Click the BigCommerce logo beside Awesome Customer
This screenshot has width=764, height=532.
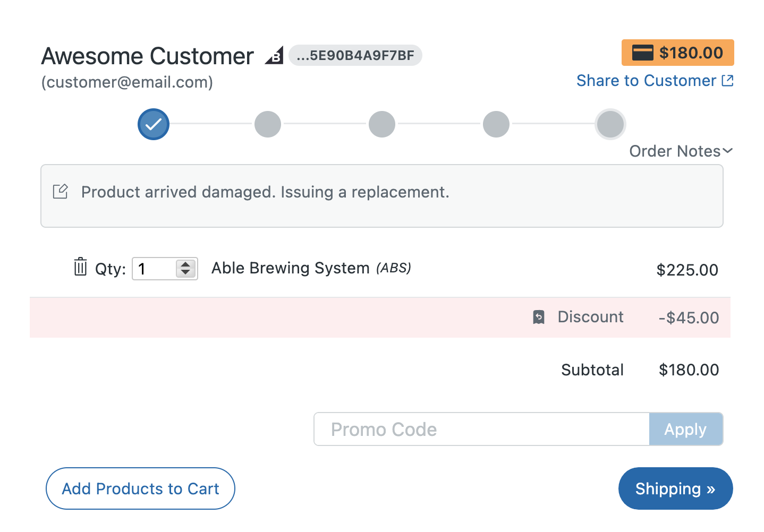pyautogui.click(x=274, y=55)
